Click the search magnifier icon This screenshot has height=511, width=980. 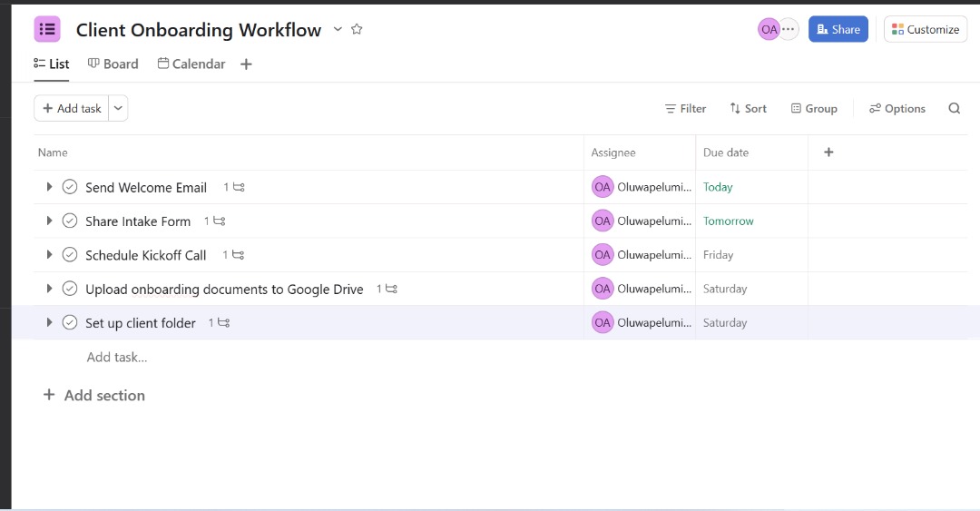955,109
